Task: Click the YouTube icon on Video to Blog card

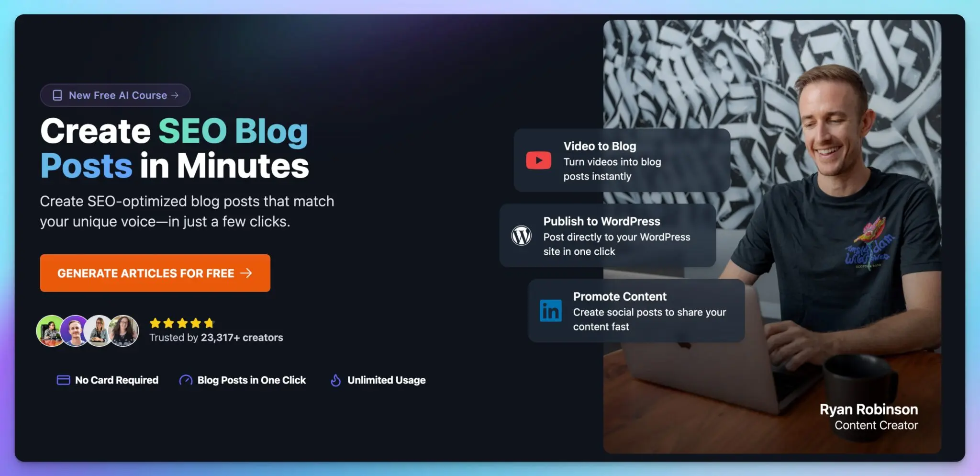Action: 539,159
